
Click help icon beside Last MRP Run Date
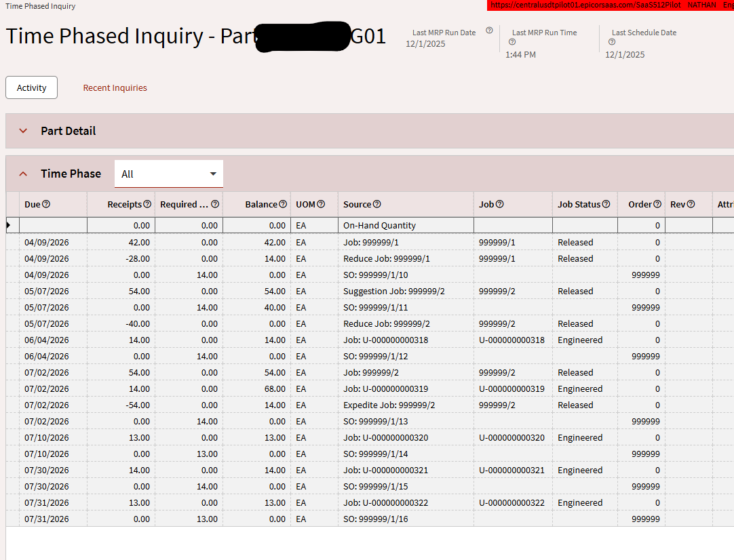pyautogui.click(x=489, y=31)
